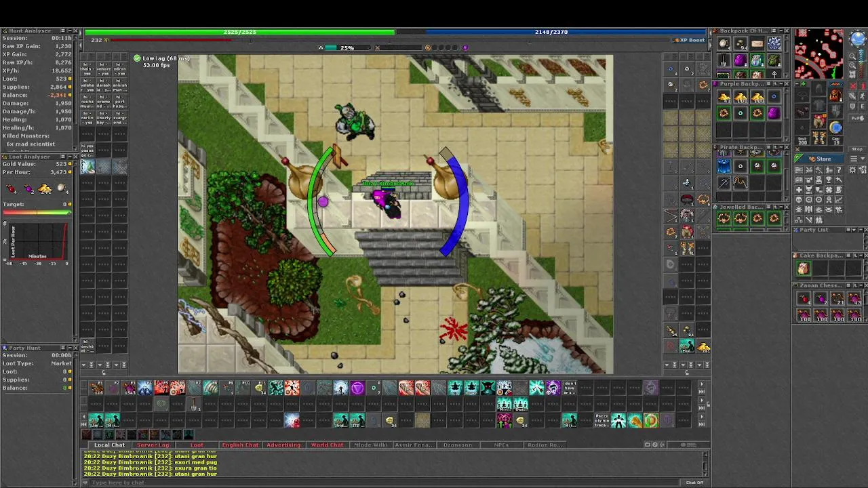Open the Hunt Analyser panel menu

pos(62,31)
